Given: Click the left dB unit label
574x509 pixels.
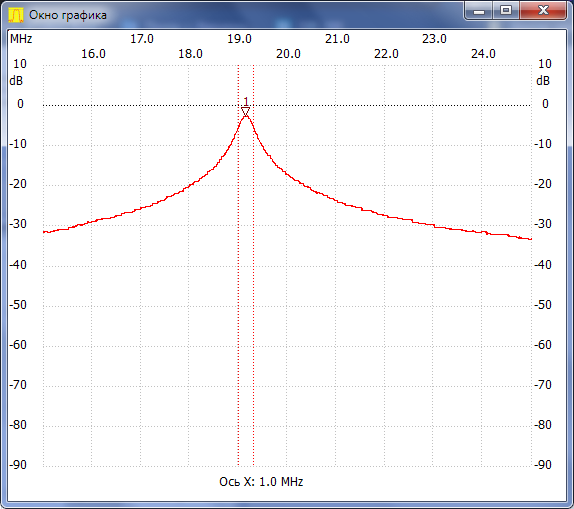Looking at the screenshot, I should point(16,81).
